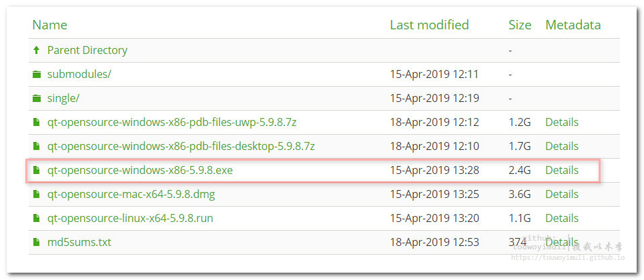Image resolution: width=644 pixels, height=280 pixels.
Task: Download qt-opensource-mac-x64-5.9.8.dmg
Action: 131,194
